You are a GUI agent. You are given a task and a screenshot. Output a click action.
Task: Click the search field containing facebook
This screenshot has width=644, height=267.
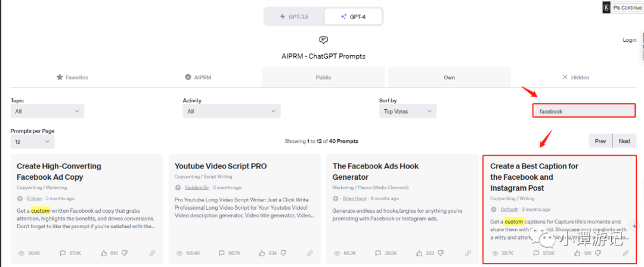(x=584, y=111)
